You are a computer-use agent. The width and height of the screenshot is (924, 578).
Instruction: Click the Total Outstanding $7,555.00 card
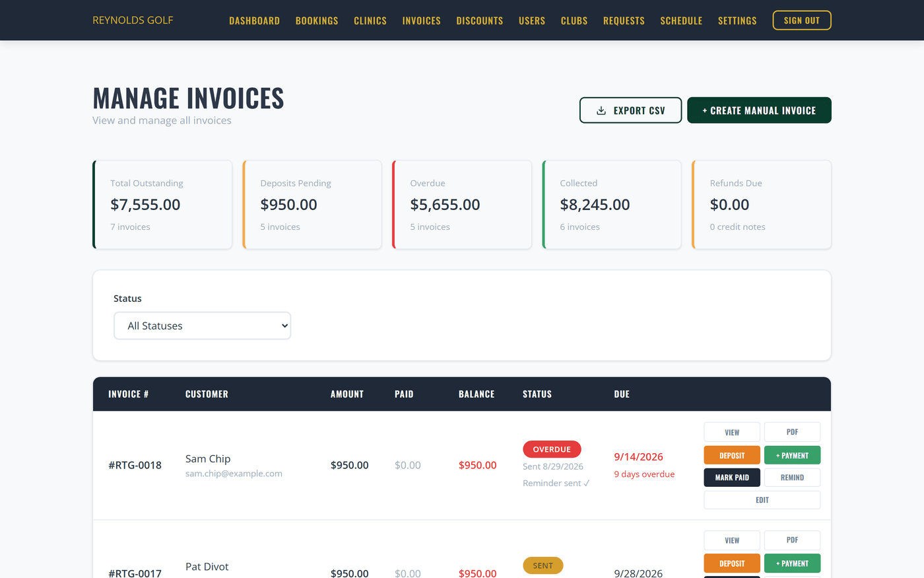click(162, 205)
